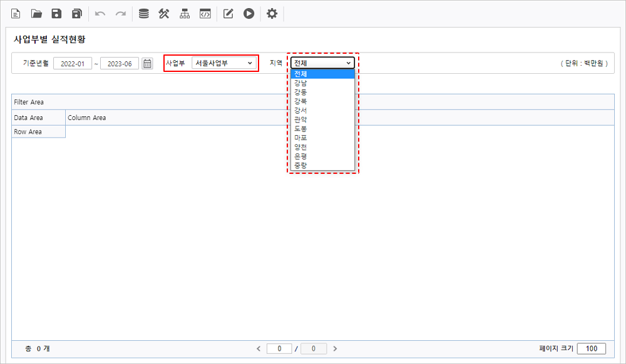626x364 pixels.
Task: Open the code window icon
Action: [x=204, y=13]
